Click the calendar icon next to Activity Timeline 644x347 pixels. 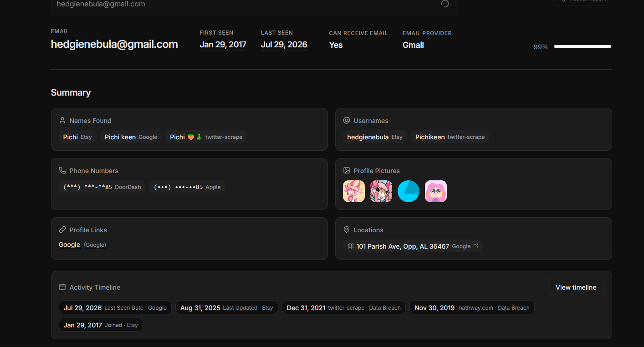coord(62,287)
